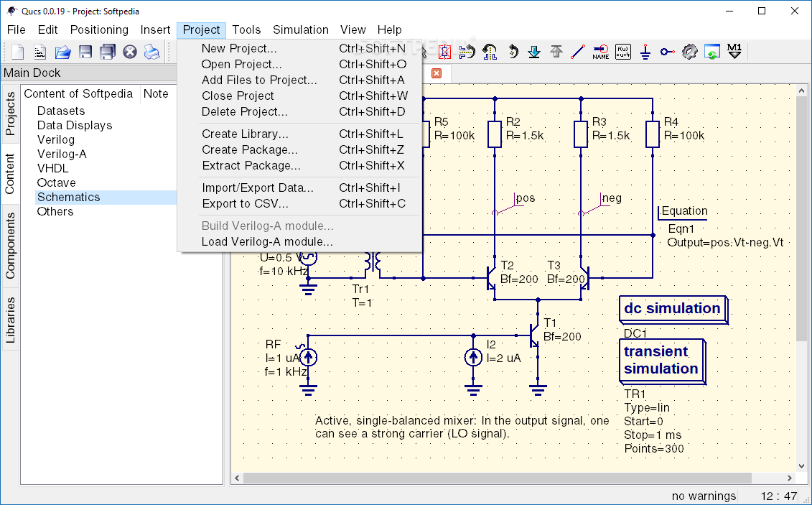Select the dc simulation block
This screenshot has height=505, width=812.
pyautogui.click(x=673, y=310)
